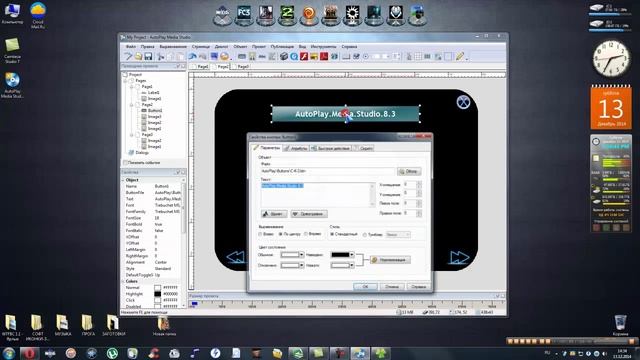Click the OK button in the dialog
The height and width of the screenshot is (360, 640).
(x=365, y=287)
